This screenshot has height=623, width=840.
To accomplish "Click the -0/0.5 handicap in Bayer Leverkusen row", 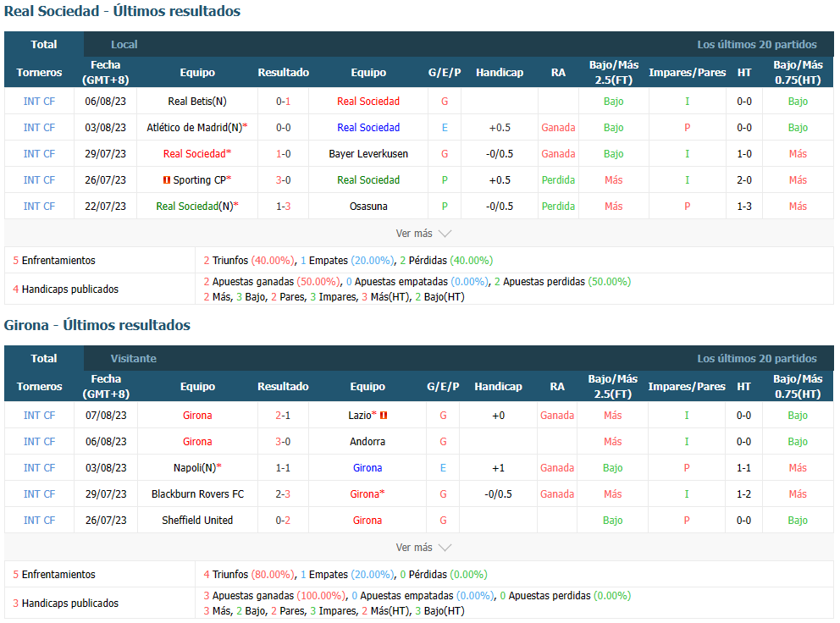I will pyautogui.click(x=500, y=154).
